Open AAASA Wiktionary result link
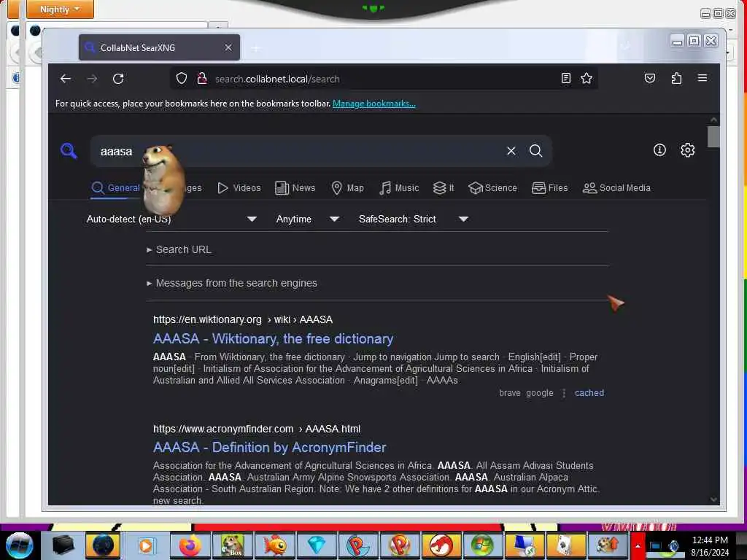The image size is (747, 560). [x=273, y=338]
